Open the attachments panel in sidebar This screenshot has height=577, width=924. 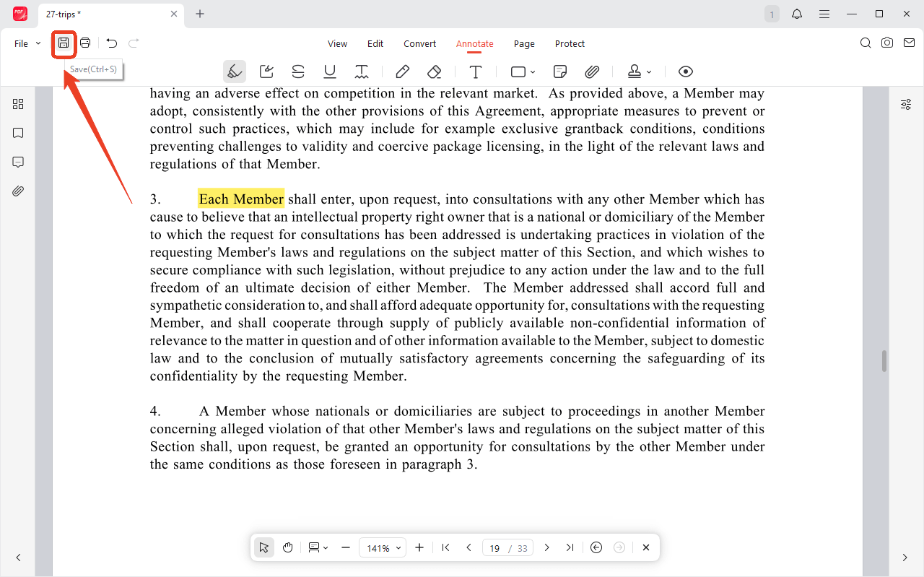[18, 191]
